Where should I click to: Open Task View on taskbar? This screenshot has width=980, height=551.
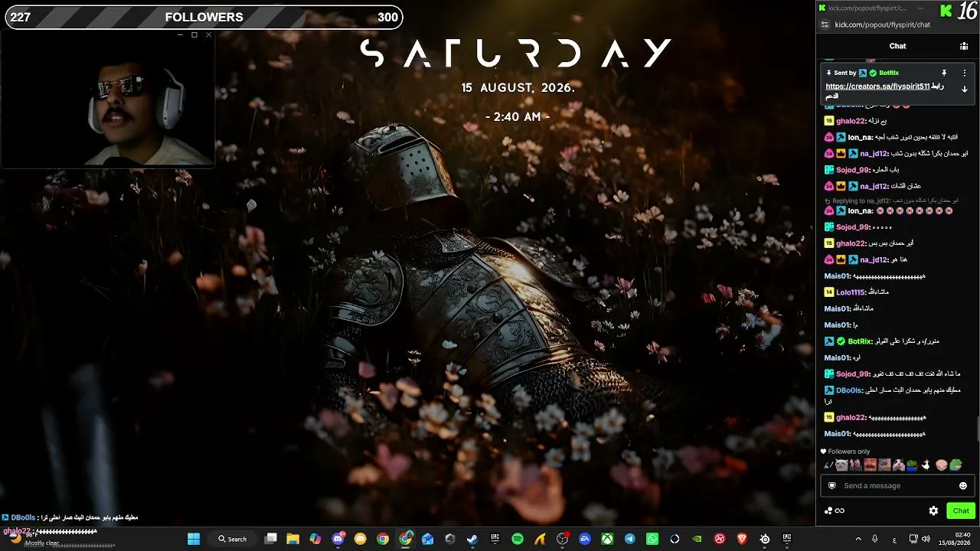(x=270, y=539)
